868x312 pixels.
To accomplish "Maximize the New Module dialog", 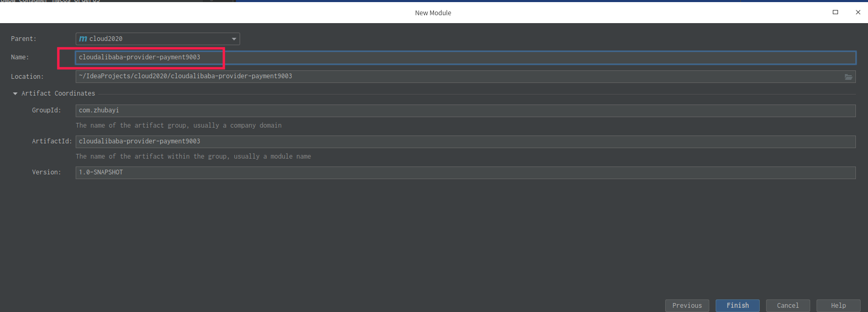I will 835,12.
